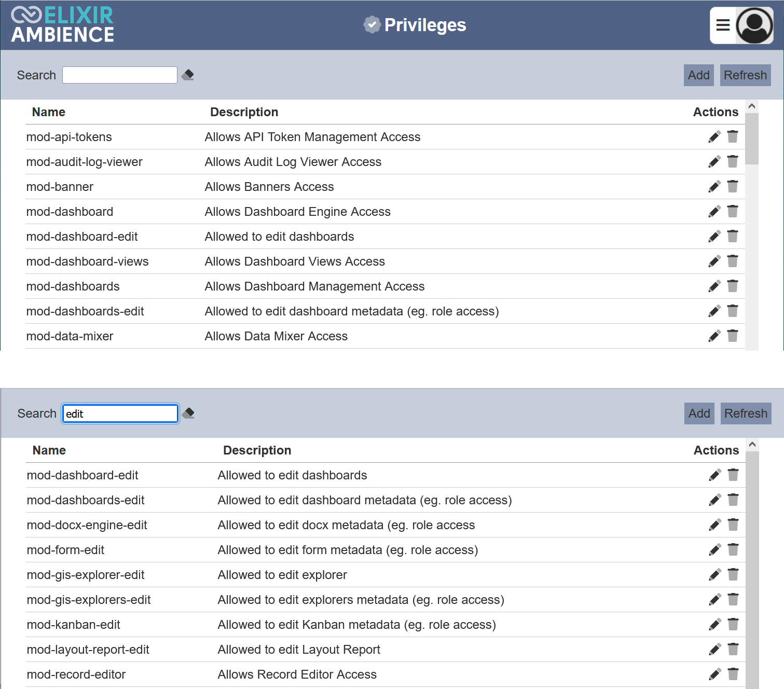The height and width of the screenshot is (689, 784).
Task: Edit the mod-kanban-edit privilege
Action: (x=714, y=625)
